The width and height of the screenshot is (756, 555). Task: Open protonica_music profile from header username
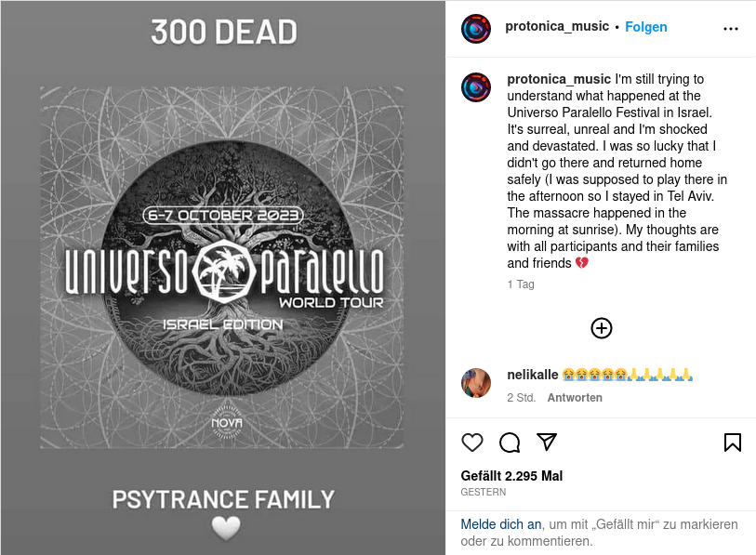point(557,27)
